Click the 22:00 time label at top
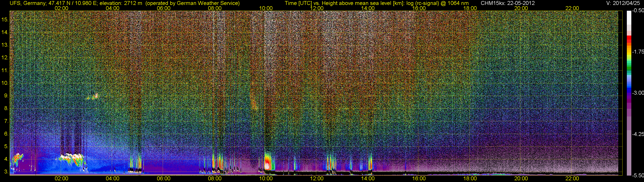This screenshot has width=644, height=182. click(x=572, y=8)
